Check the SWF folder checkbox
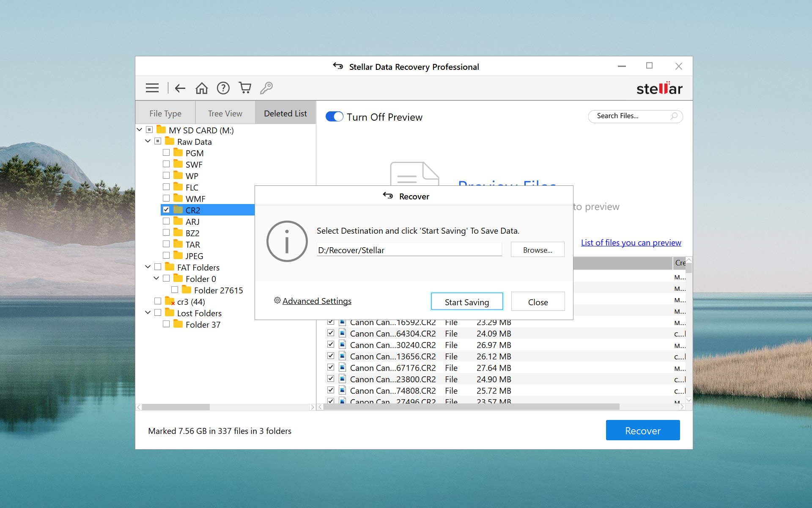Viewport: 812px width, 508px height. (x=166, y=164)
